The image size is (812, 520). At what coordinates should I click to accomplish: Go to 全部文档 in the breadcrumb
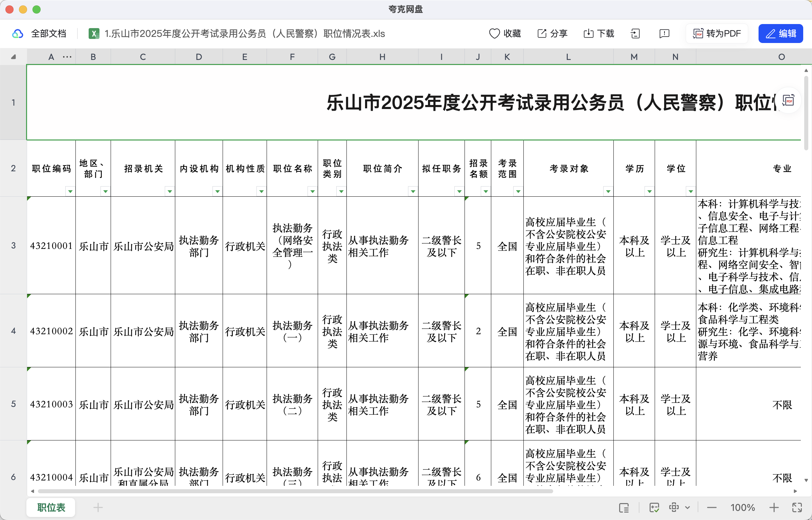click(49, 34)
